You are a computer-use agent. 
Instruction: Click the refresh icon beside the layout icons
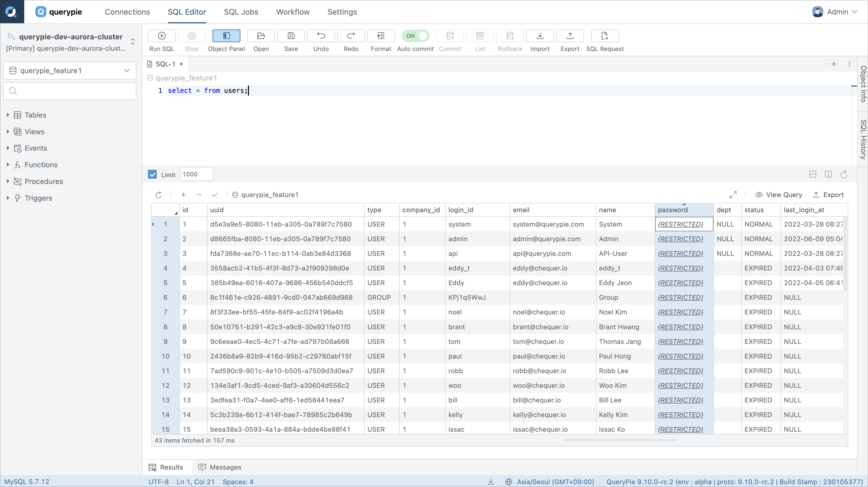click(844, 174)
